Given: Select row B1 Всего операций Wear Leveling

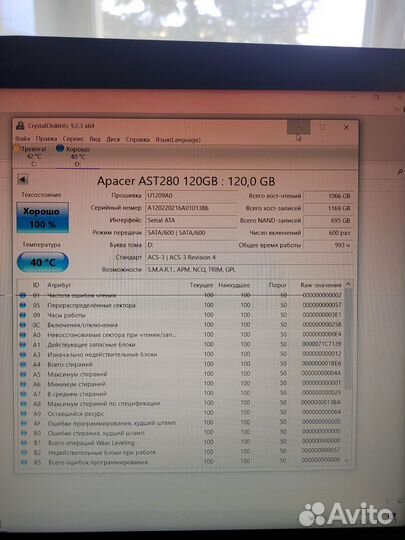Looking at the screenshot, I should coord(180,443).
